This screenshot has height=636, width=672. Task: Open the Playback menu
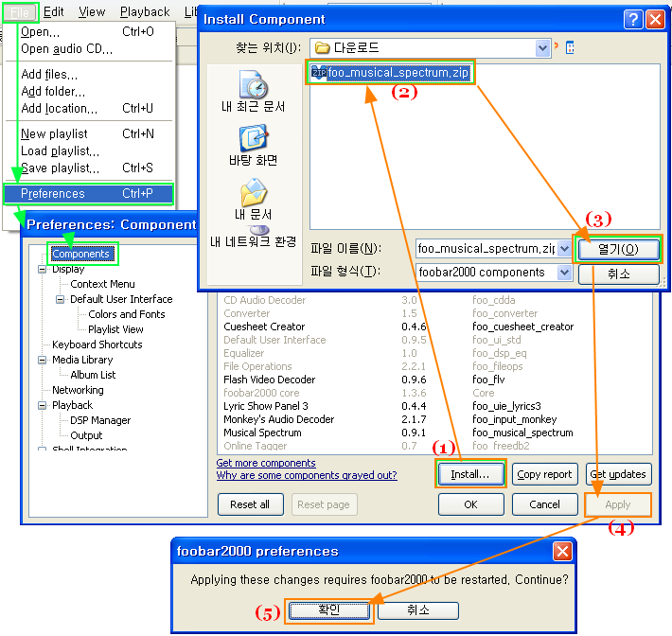click(145, 12)
